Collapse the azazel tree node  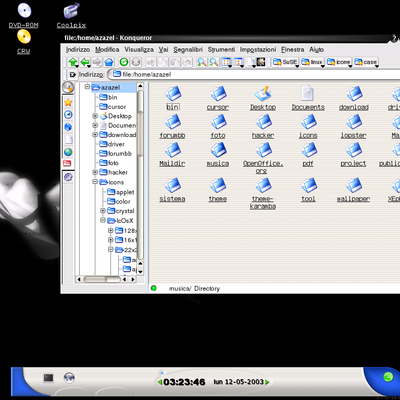pyautogui.click(x=87, y=87)
